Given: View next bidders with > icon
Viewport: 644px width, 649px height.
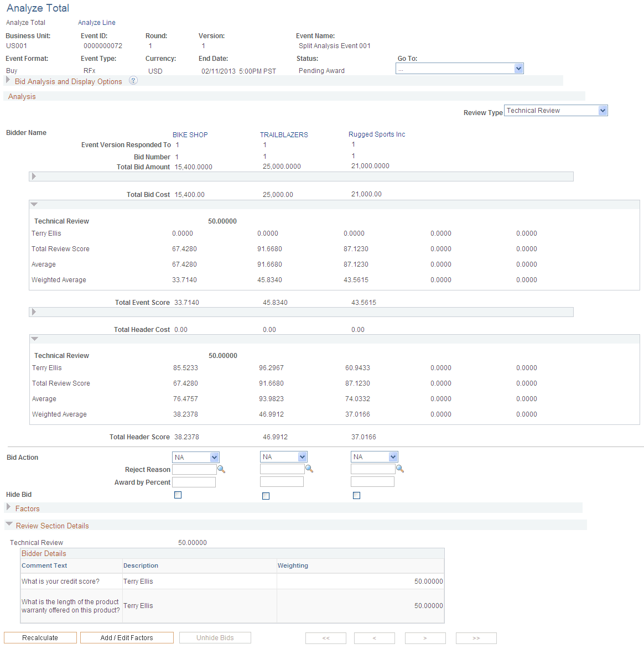Looking at the screenshot, I should pos(425,638).
